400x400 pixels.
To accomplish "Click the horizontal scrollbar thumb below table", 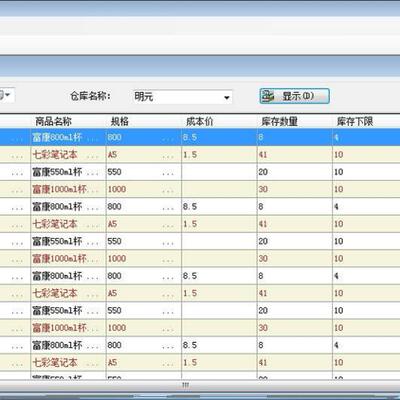I will tap(186, 385).
